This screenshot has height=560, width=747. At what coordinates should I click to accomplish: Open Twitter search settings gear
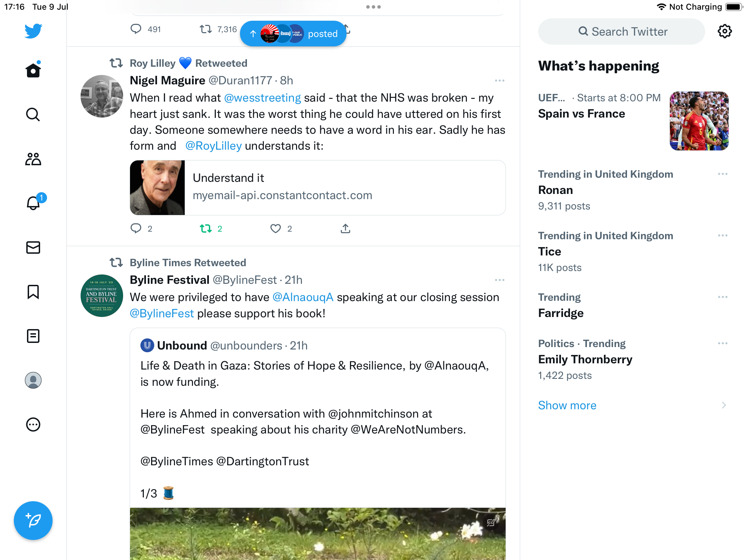(x=725, y=31)
